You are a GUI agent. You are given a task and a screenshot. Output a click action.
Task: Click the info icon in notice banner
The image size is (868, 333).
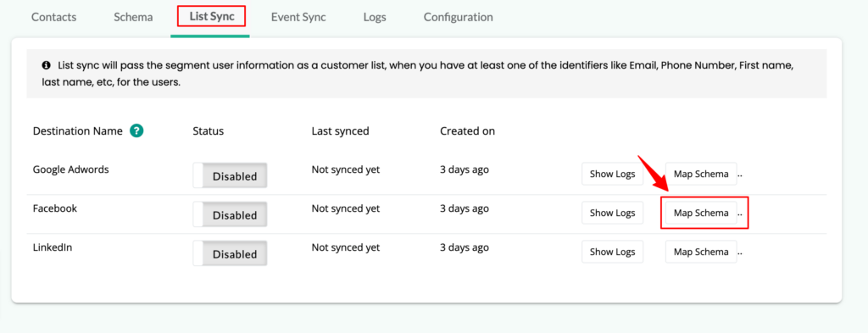(x=47, y=65)
